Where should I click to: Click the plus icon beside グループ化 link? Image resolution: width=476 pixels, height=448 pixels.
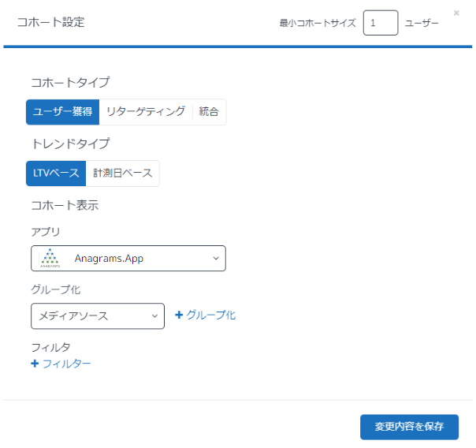[x=179, y=315]
